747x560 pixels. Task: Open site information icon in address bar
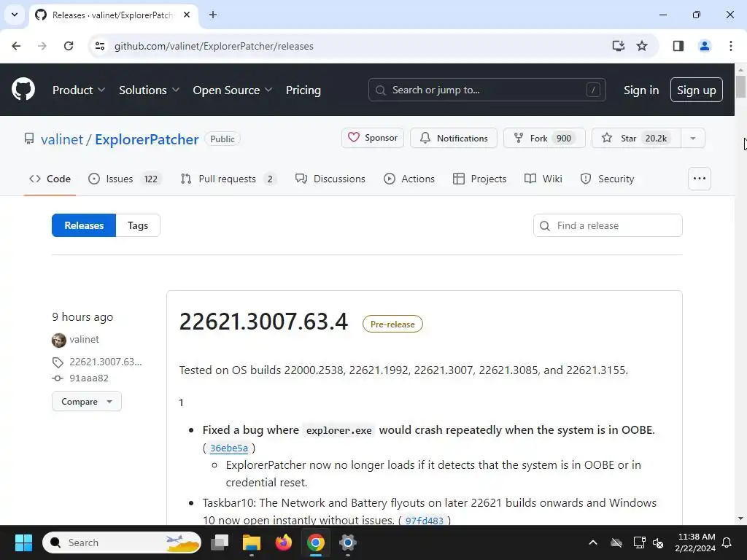(x=100, y=46)
